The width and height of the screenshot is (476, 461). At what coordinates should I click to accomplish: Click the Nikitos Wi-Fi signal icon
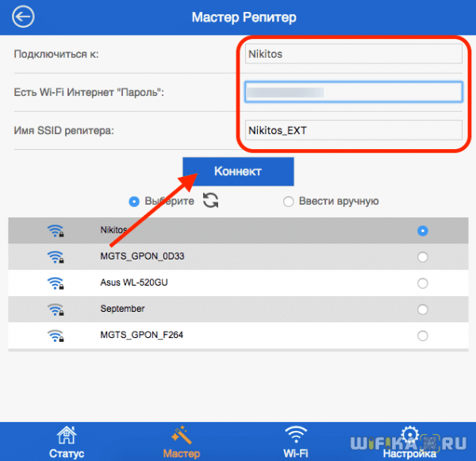[56, 231]
